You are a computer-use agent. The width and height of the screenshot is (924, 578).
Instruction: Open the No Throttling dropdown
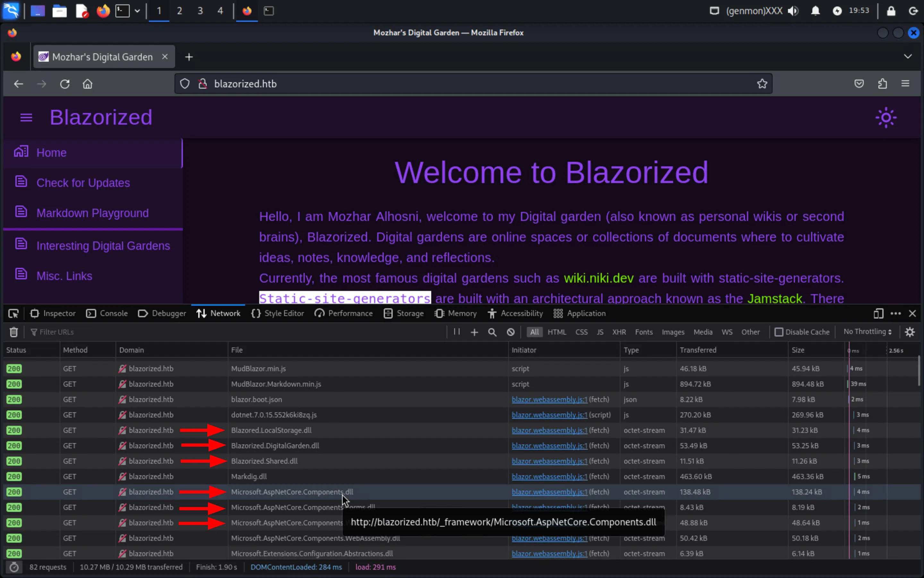tap(868, 331)
